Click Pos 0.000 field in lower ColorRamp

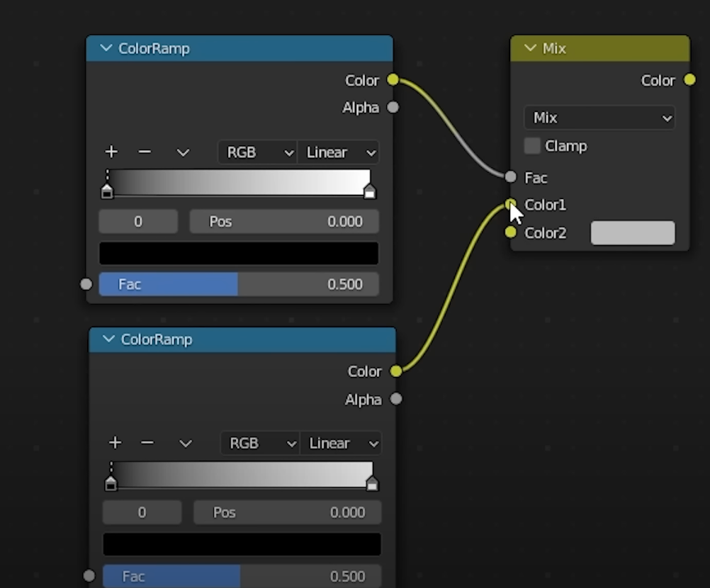288,512
